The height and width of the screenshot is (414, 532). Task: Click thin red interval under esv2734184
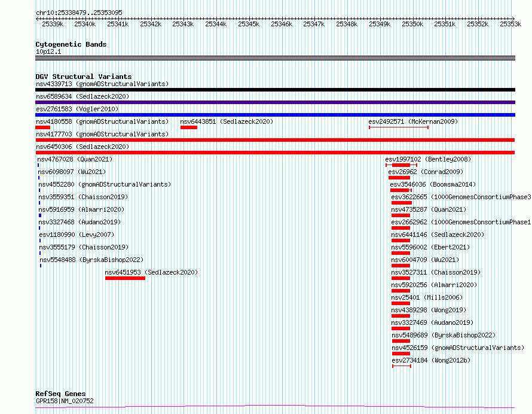click(402, 366)
